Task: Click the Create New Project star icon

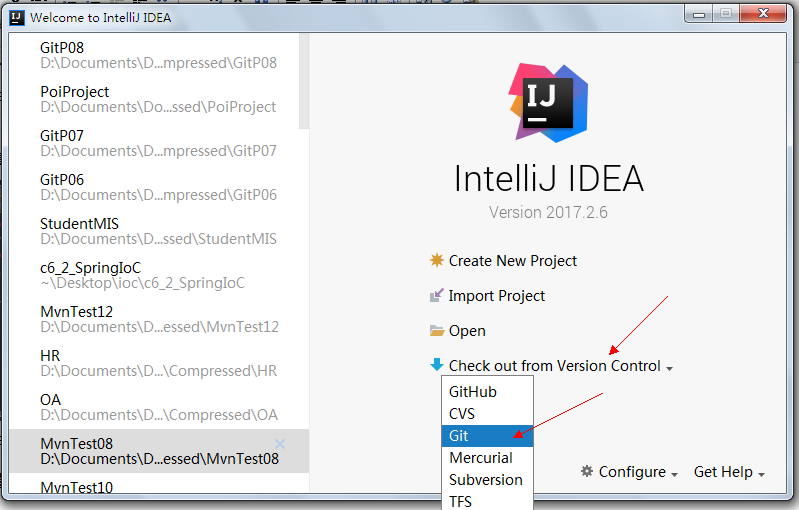Action: [436, 261]
